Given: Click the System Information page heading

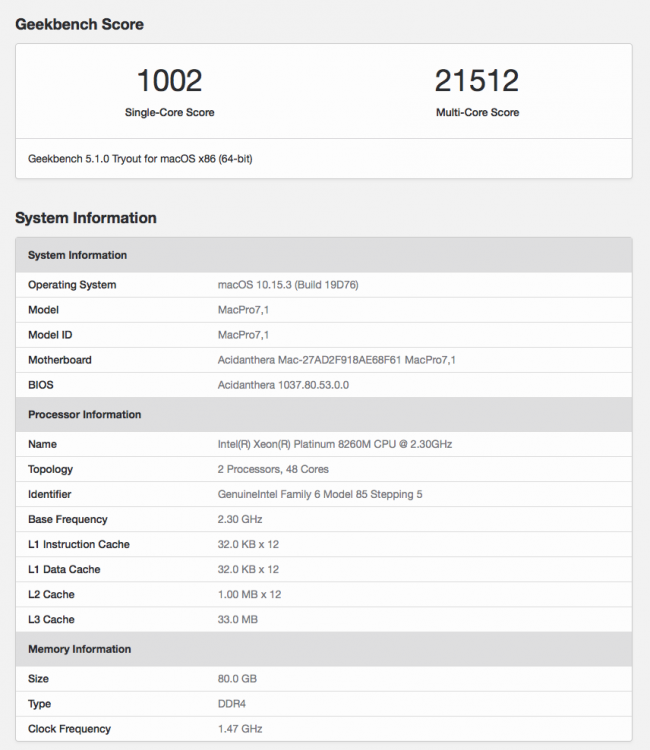Looking at the screenshot, I should pyautogui.click(x=86, y=218).
